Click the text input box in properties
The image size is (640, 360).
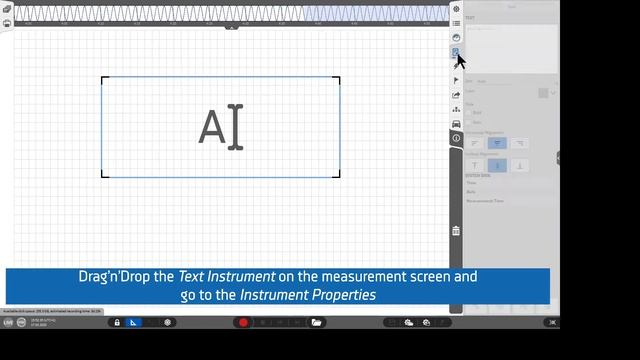point(511,49)
